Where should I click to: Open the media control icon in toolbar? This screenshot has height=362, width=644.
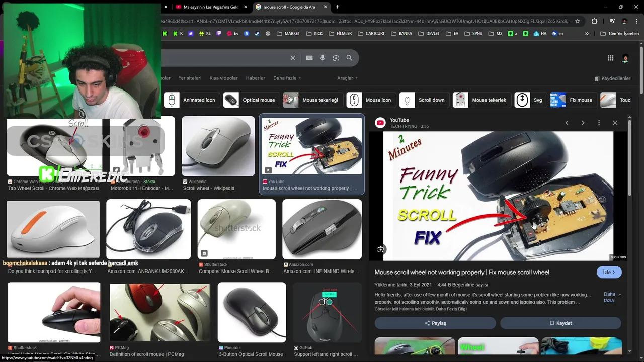(612, 21)
